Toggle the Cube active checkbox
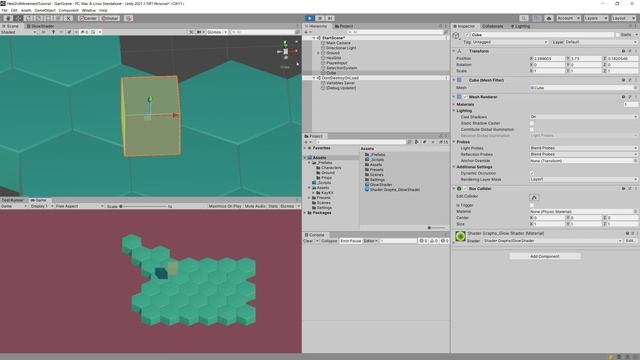This screenshot has height=360, width=640. click(467, 35)
